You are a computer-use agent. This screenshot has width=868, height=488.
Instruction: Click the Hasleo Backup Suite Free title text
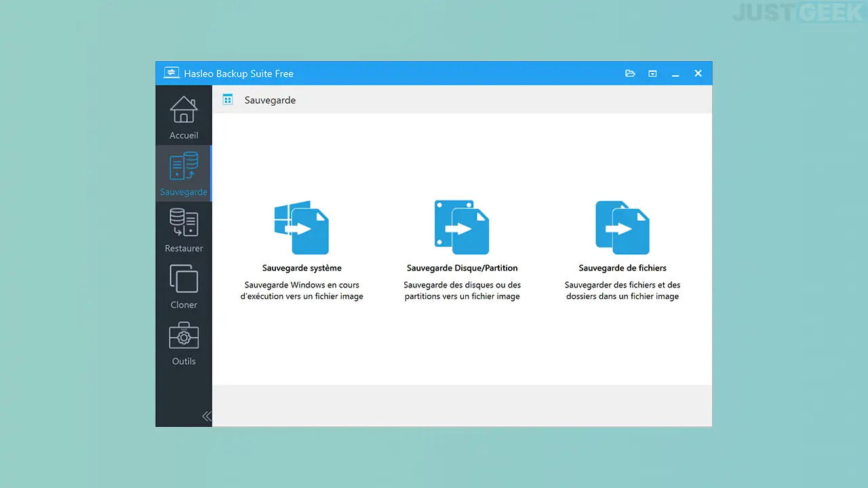pyautogui.click(x=239, y=74)
